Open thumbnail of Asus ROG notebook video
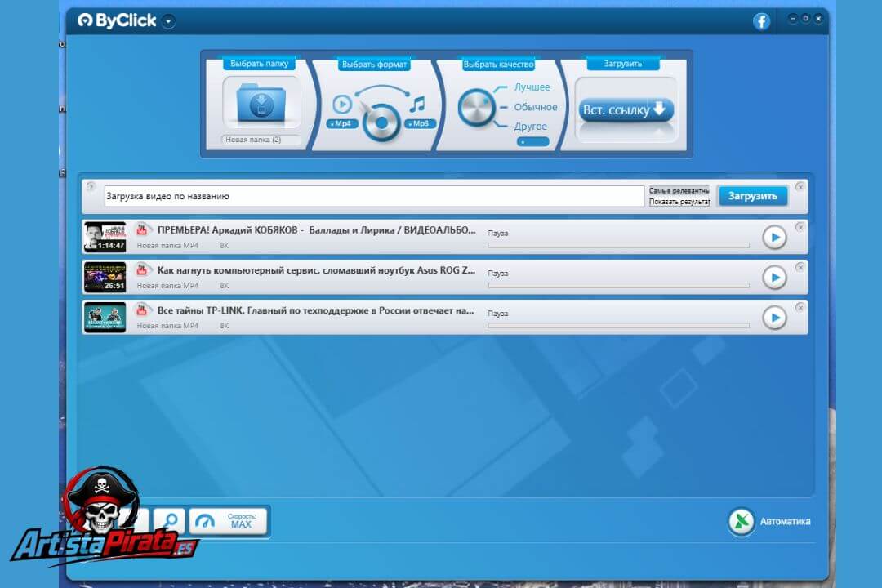 [105, 277]
